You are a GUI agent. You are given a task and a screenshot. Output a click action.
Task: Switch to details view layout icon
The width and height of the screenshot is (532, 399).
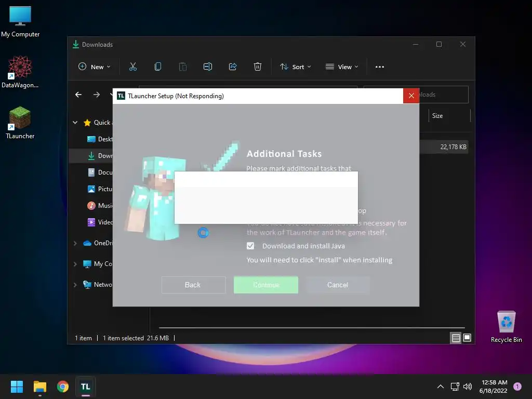(x=456, y=338)
